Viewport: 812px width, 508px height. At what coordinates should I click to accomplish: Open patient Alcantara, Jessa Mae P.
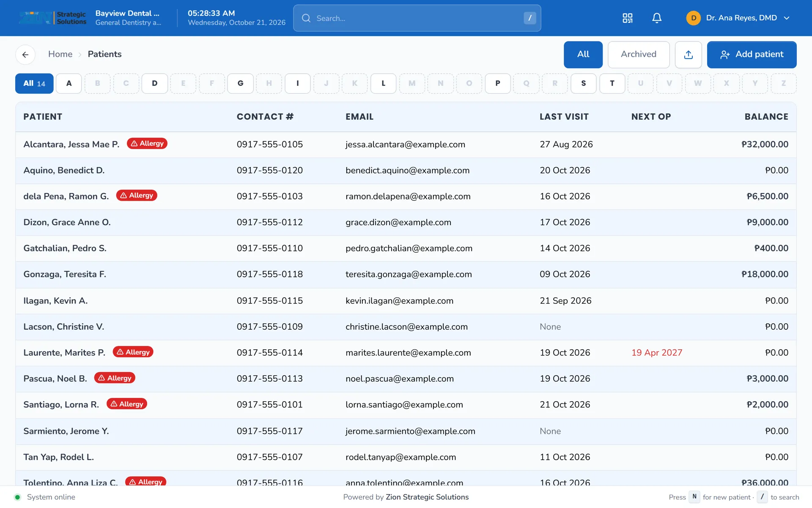point(71,144)
